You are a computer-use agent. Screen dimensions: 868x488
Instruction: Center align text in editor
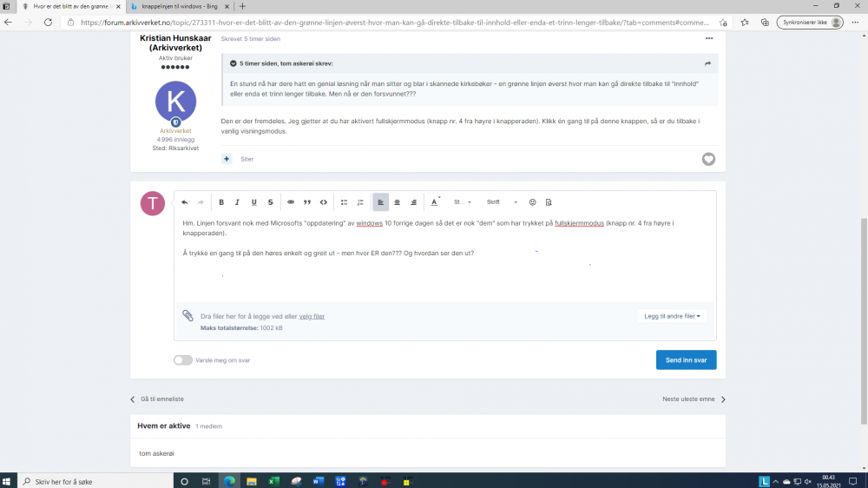coord(397,202)
